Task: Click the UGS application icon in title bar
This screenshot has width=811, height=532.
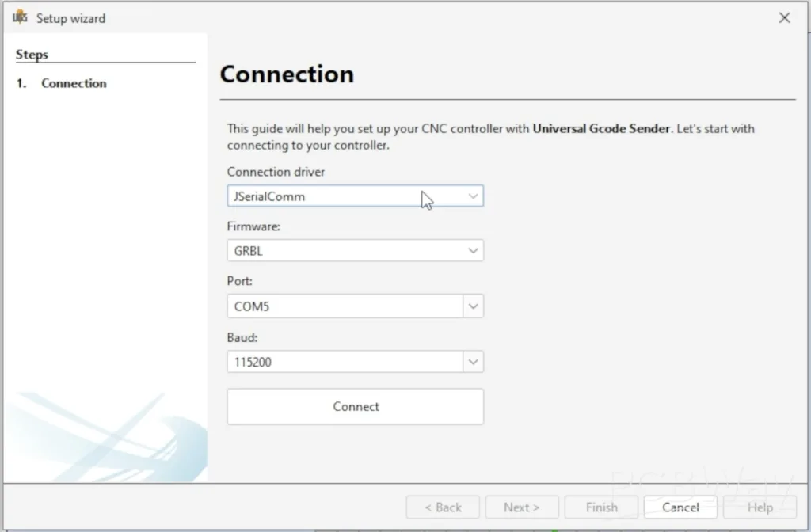Action: click(x=20, y=17)
